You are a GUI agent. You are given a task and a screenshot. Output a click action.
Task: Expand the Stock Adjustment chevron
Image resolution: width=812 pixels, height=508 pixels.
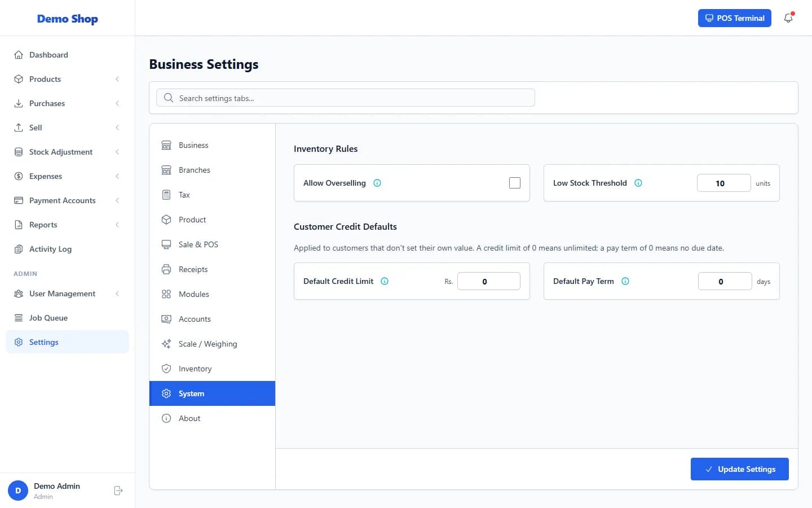click(117, 152)
